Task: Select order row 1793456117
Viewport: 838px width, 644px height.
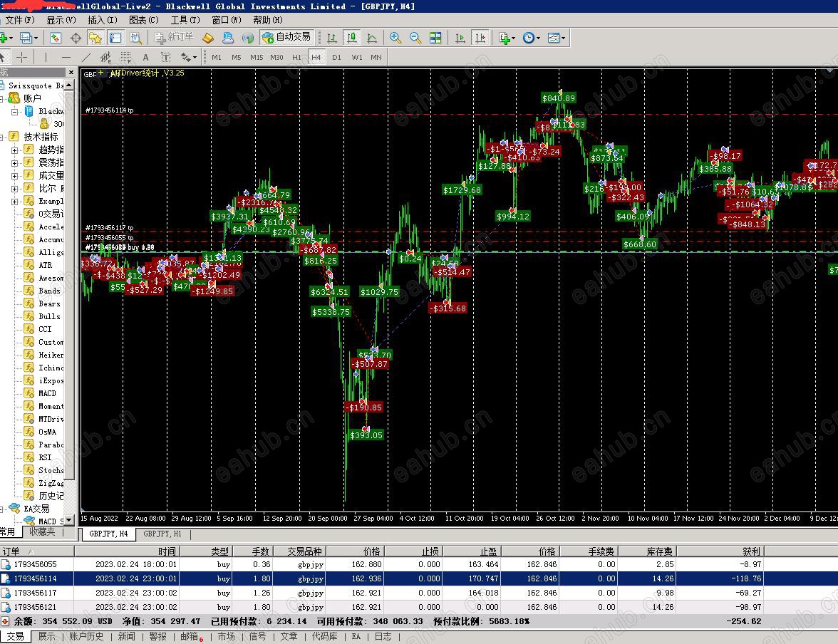Action: 382,593
